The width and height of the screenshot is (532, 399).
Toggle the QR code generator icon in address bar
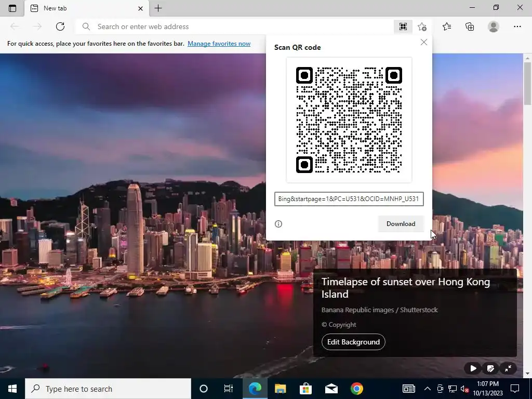[x=403, y=26]
